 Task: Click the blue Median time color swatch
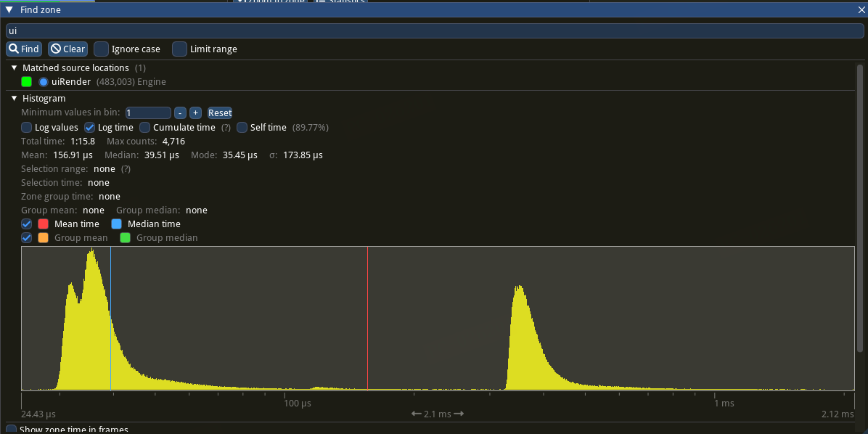tap(117, 224)
